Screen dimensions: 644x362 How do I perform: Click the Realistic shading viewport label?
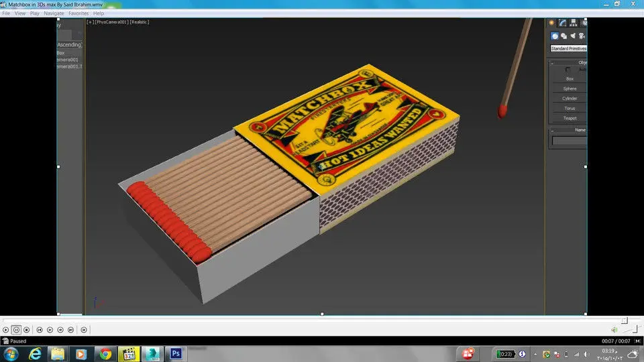pos(140,22)
